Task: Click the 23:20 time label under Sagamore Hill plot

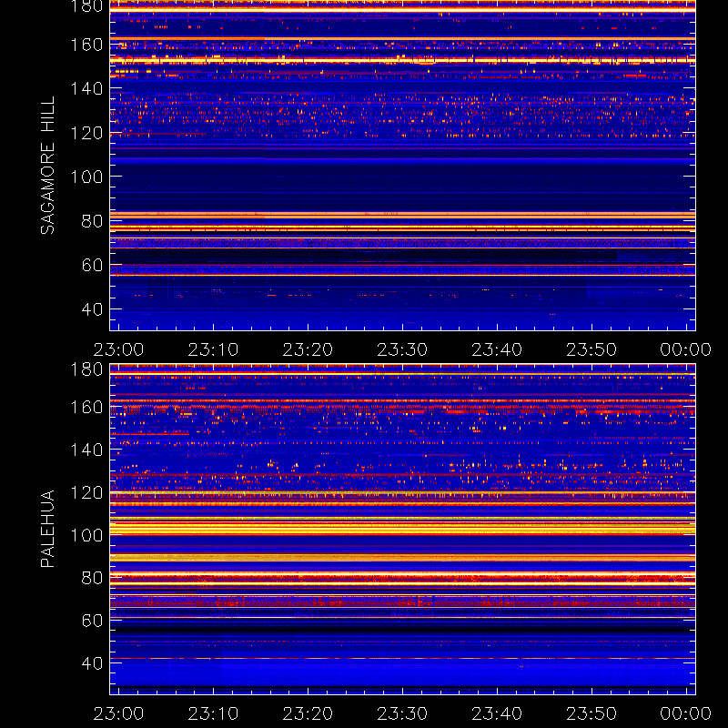Action: [308, 349]
